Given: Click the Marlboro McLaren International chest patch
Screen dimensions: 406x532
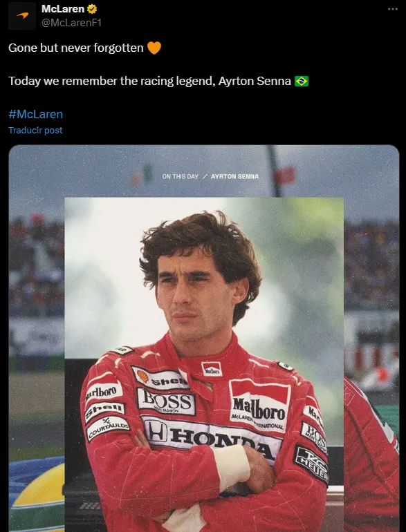Looking at the screenshot, I should pyautogui.click(x=259, y=406).
